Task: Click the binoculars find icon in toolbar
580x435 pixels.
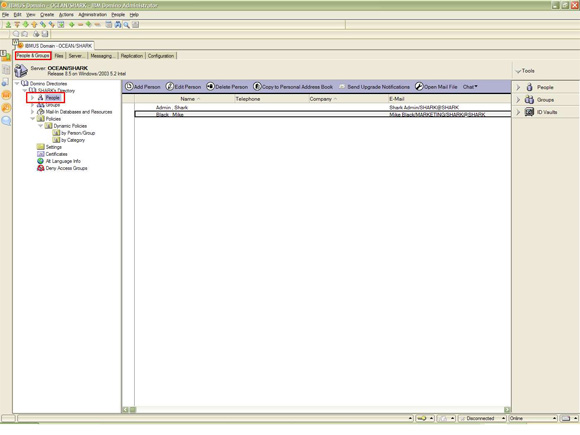Action: tap(118, 25)
